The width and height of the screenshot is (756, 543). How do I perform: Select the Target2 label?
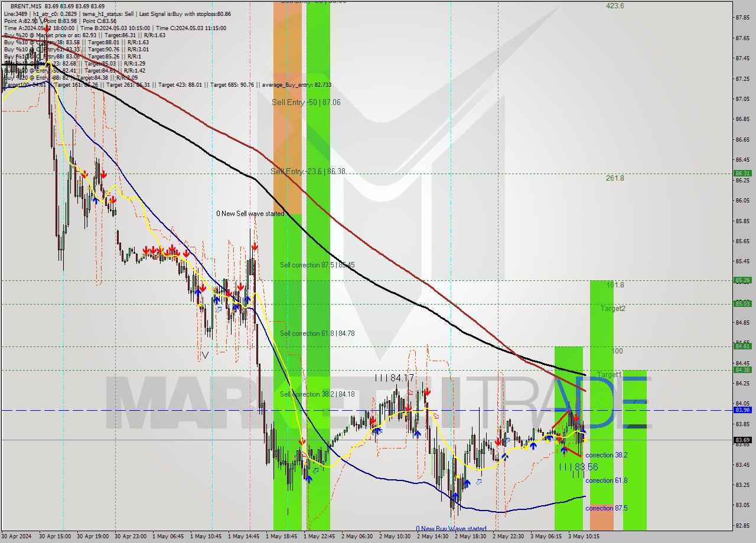613,309
